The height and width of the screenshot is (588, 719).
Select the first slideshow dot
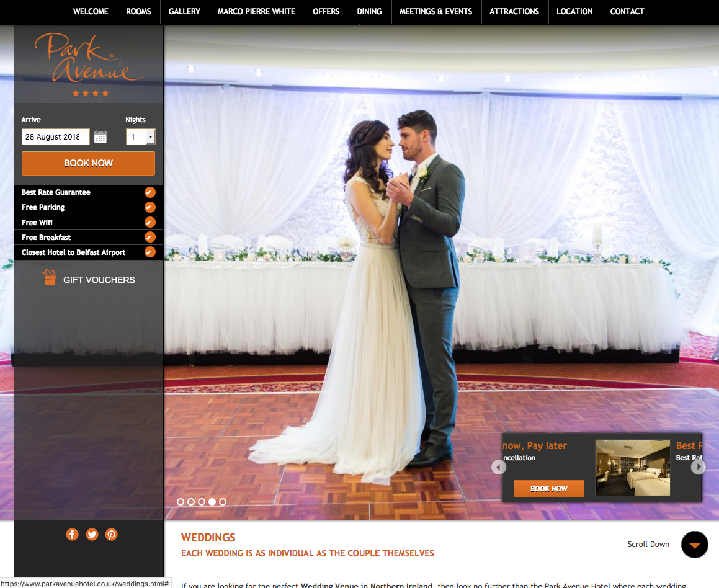181,502
